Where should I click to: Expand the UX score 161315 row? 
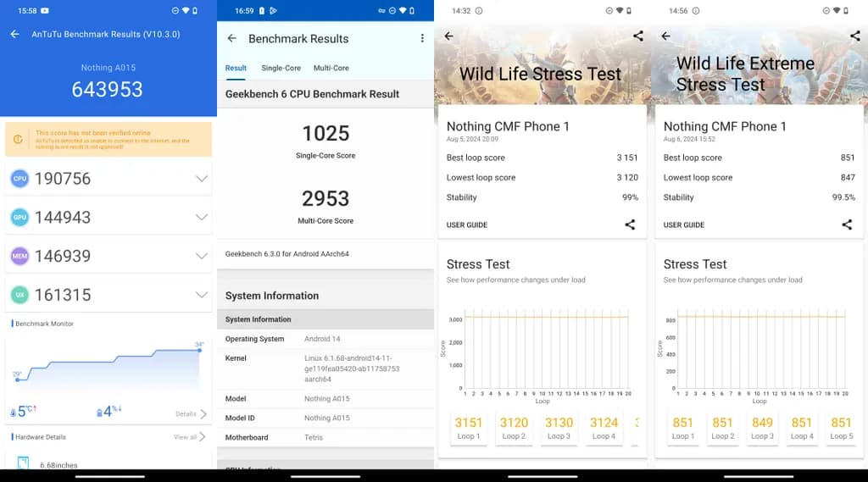(x=201, y=295)
